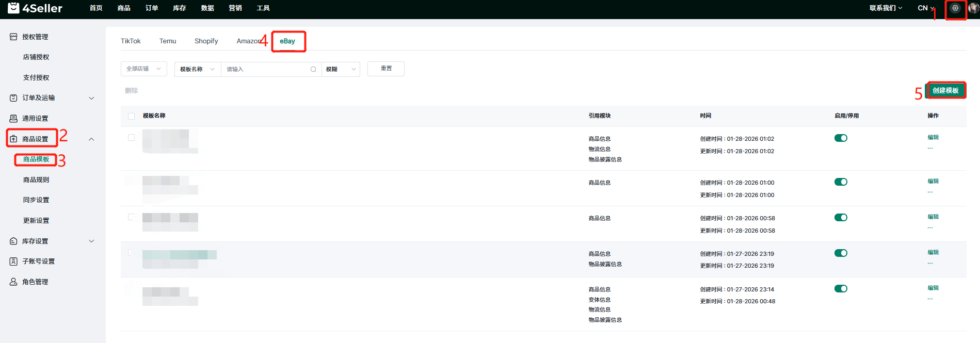Click the 子账号设置 sidebar icon
The height and width of the screenshot is (343, 980).
pos(13,262)
